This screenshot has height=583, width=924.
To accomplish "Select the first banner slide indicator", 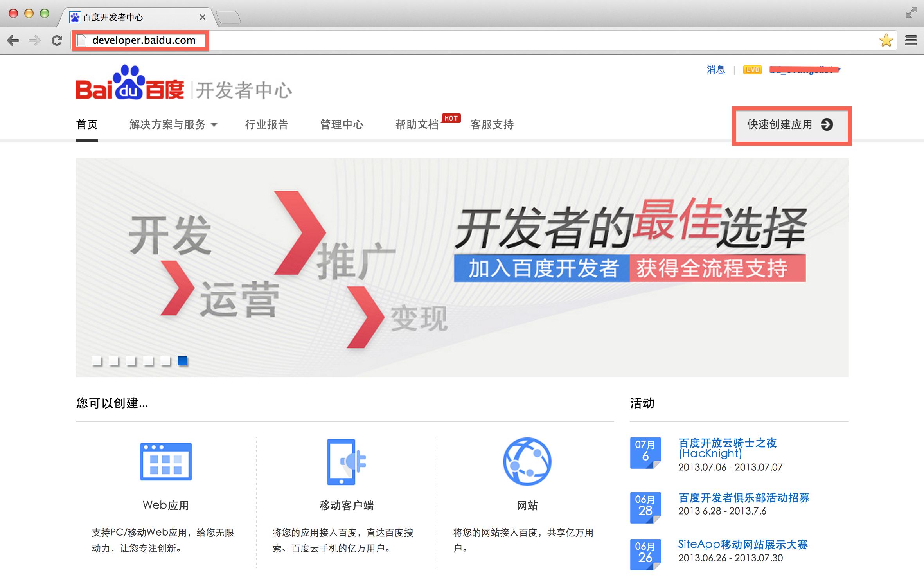I will pos(96,360).
